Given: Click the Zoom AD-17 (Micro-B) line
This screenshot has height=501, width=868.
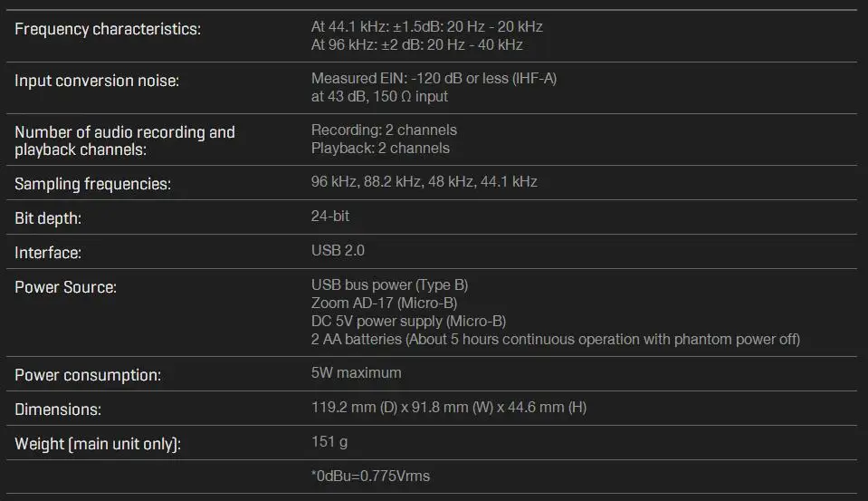Looking at the screenshot, I should [x=384, y=303].
